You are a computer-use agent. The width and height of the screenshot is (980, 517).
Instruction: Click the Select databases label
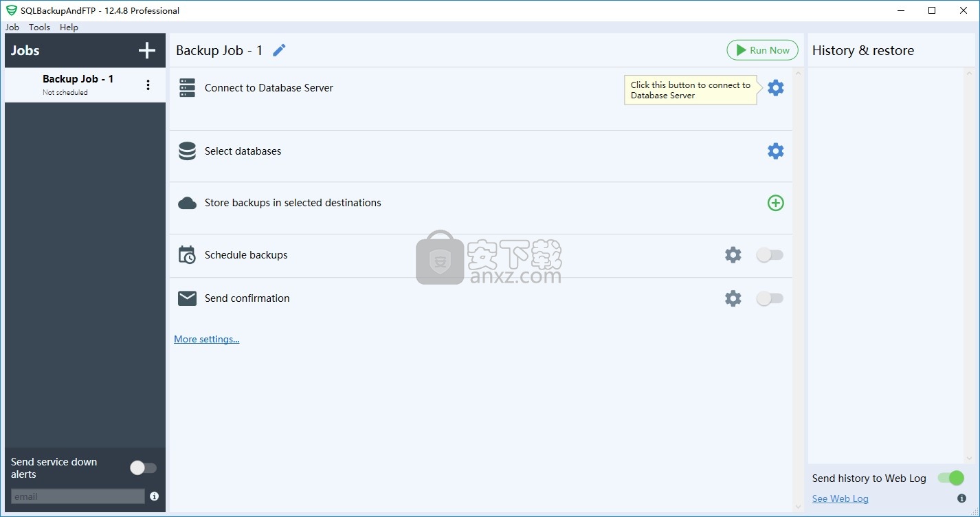pyautogui.click(x=243, y=151)
